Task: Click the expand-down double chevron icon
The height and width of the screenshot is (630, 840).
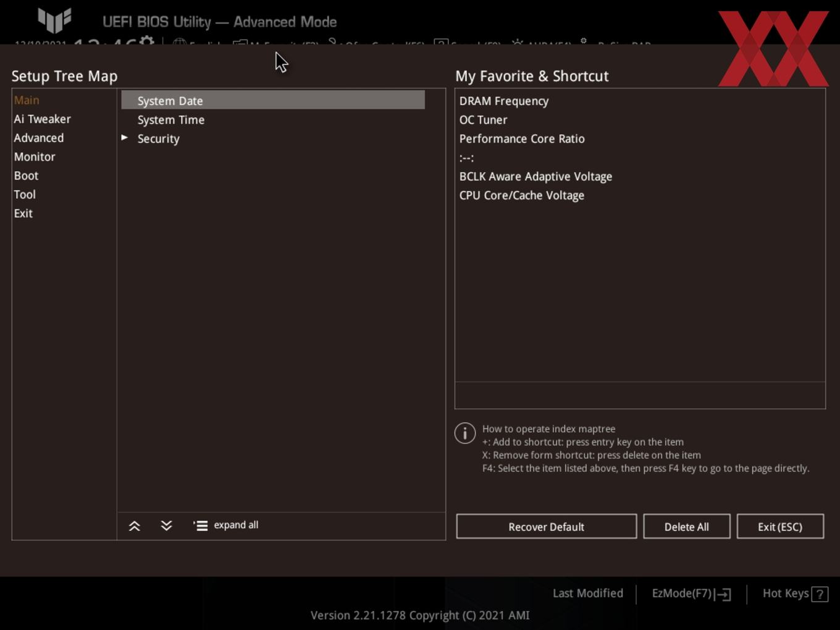Action: pos(166,526)
